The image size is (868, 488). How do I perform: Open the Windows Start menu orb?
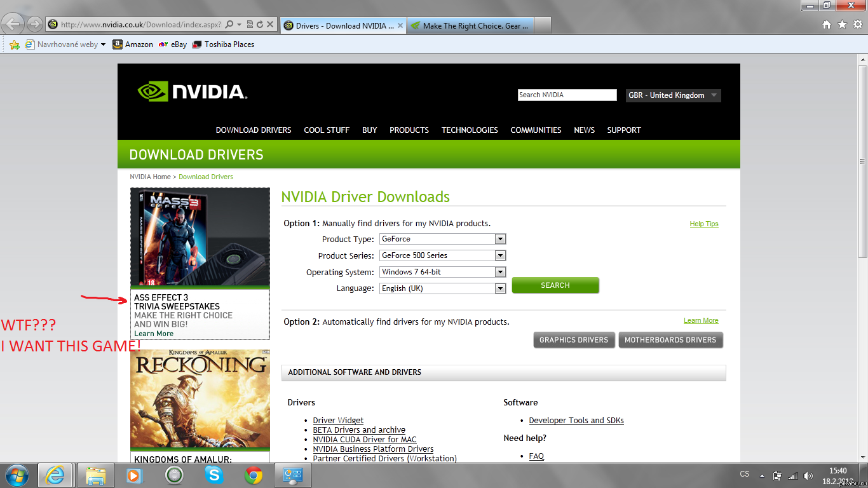pyautogui.click(x=17, y=475)
